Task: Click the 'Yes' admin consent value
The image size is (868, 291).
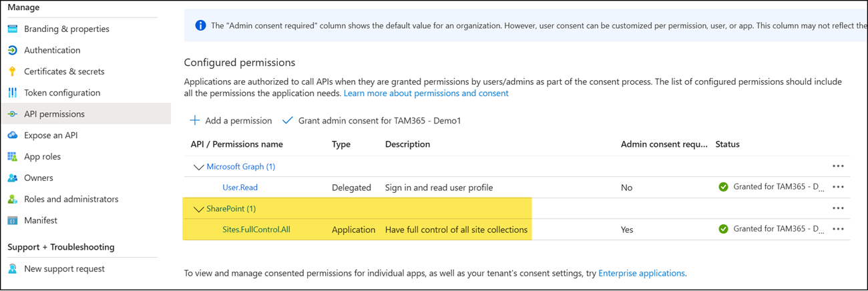Action: [x=627, y=230]
